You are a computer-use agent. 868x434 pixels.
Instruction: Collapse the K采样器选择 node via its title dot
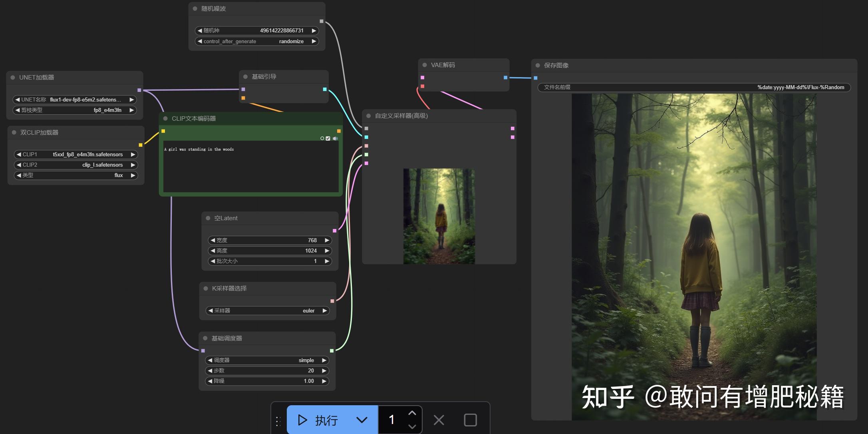(x=206, y=289)
